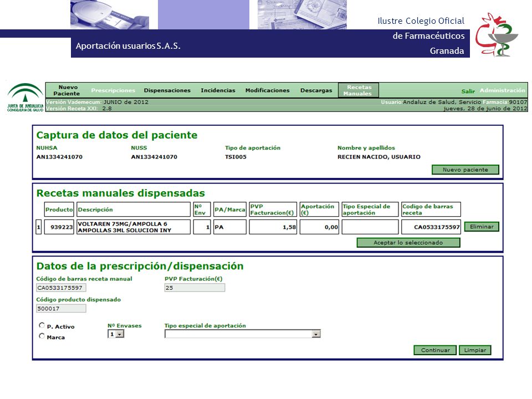The height and width of the screenshot is (399, 532).
Task: Open the Administración link
Action: [x=503, y=90]
